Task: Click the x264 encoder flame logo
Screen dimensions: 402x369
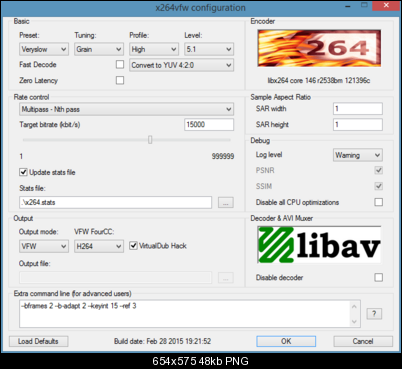Action: pos(319,48)
